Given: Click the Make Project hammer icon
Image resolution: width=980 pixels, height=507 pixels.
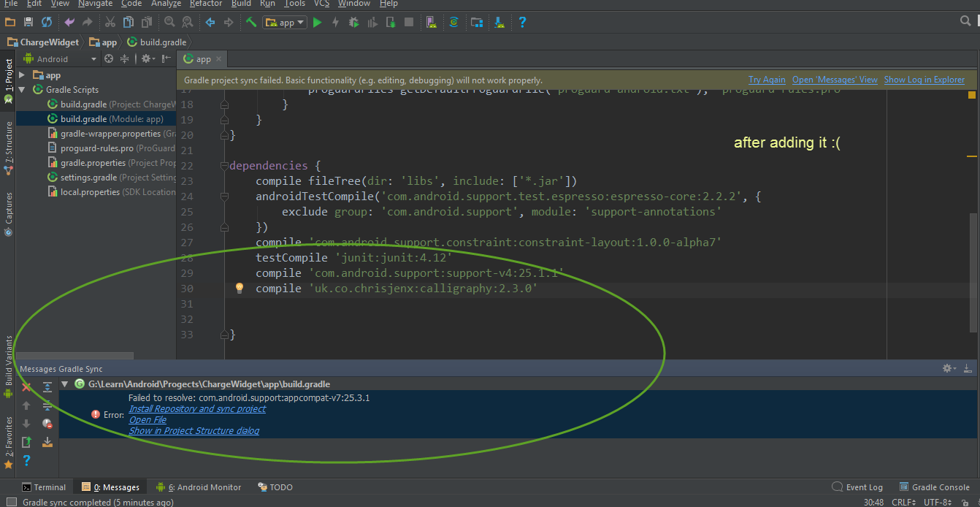Looking at the screenshot, I should 251,23.
